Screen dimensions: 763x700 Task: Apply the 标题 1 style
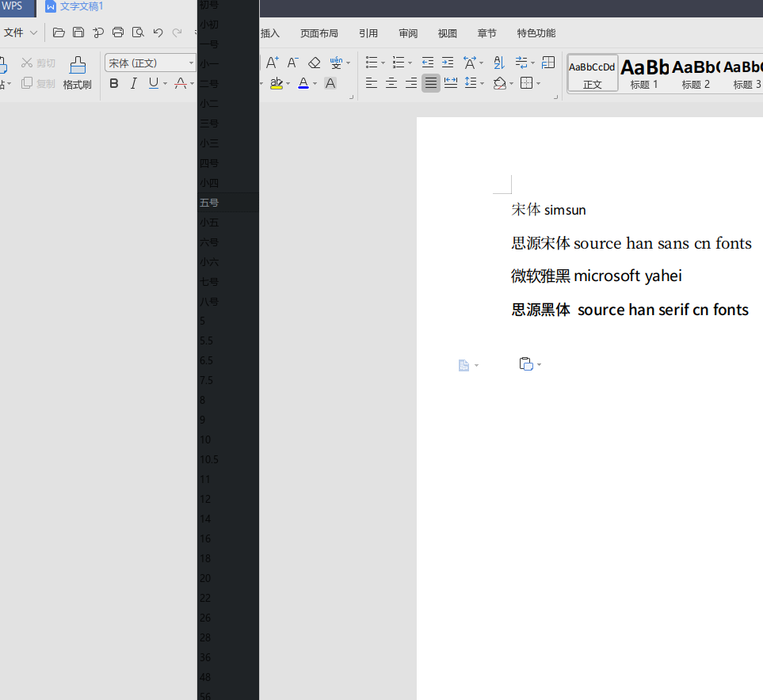coord(644,73)
